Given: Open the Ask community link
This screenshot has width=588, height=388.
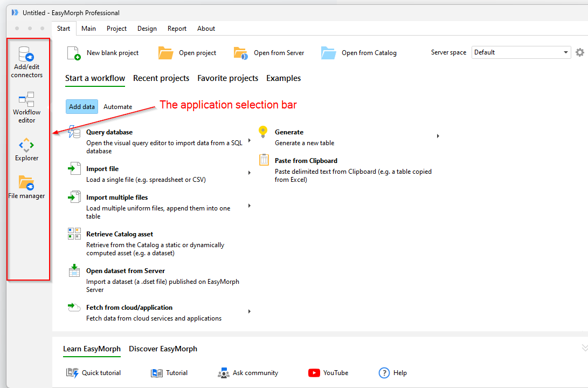Looking at the screenshot, I should click(255, 373).
